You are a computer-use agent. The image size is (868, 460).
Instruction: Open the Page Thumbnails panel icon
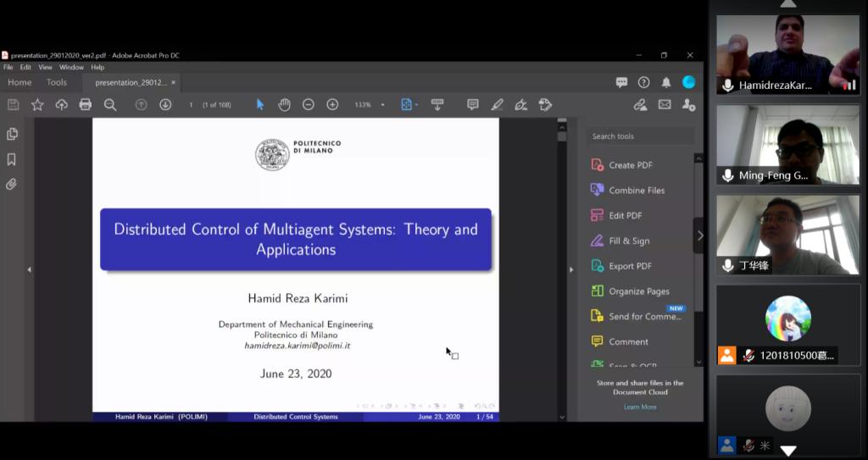[x=12, y=134]
